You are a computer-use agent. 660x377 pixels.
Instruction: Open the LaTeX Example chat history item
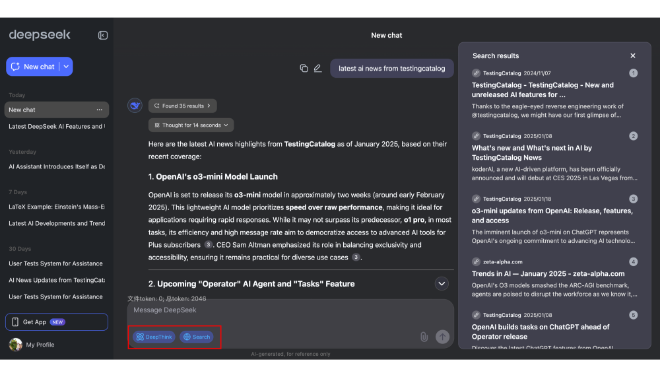56,207
